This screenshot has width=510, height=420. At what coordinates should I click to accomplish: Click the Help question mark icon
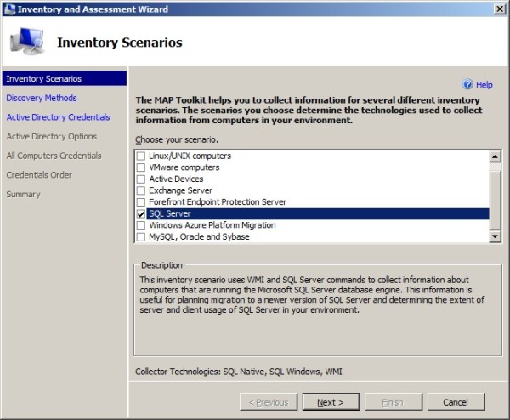pyautogui.click(x=467, y=85)
